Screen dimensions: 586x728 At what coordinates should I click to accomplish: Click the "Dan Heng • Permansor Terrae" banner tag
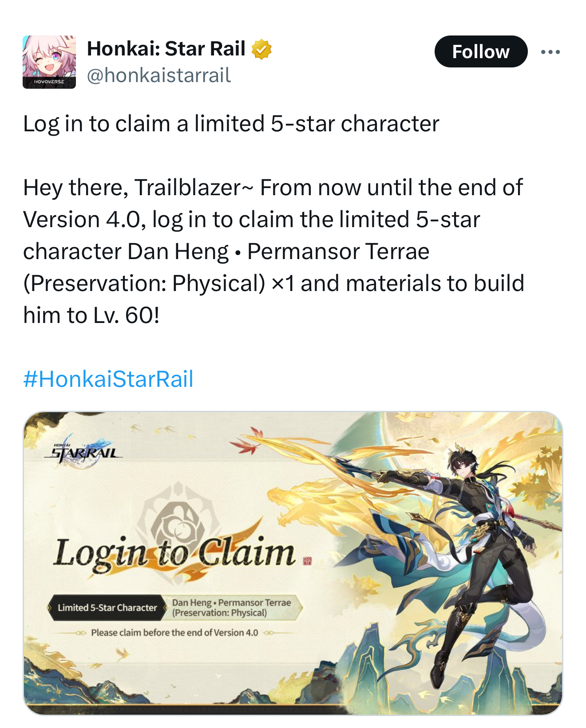[x=232, y=607]
